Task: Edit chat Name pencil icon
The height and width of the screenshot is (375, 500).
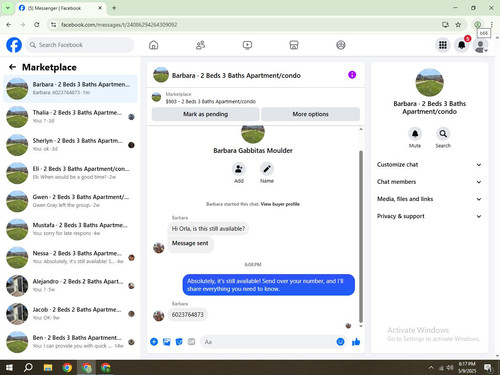Action: click(267, 169)
